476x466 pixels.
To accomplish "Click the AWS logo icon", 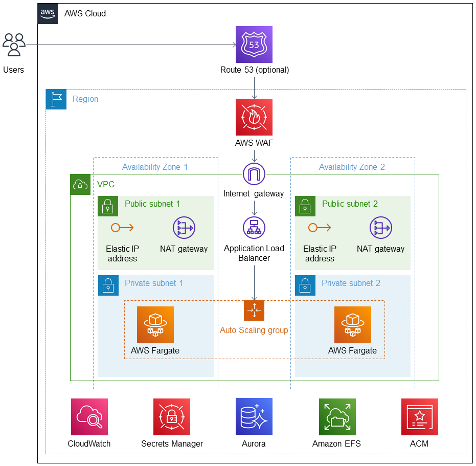I will (48, 14).
